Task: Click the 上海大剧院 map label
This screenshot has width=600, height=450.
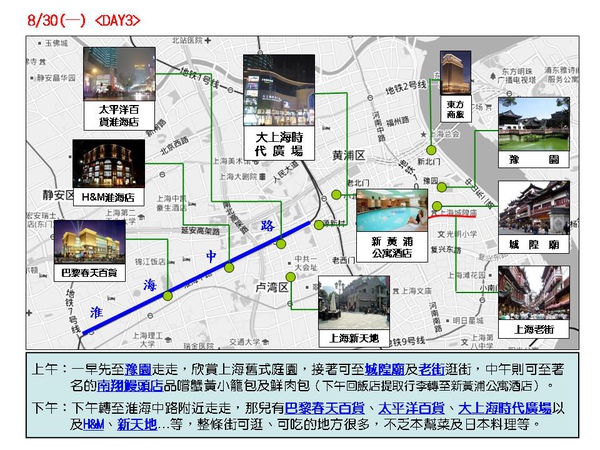Action: 239,176
